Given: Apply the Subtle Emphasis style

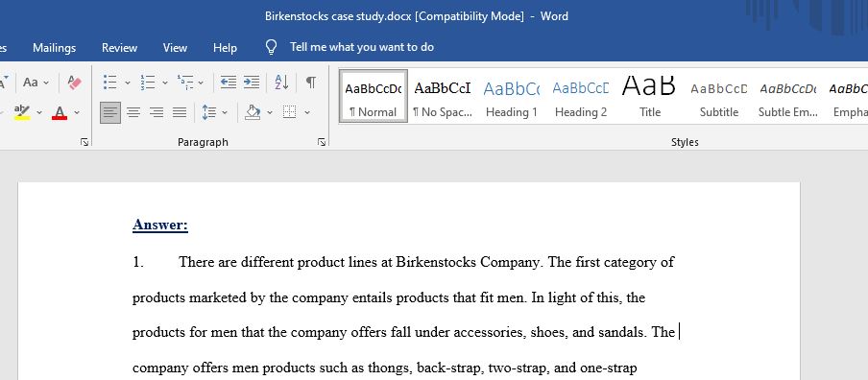Looking at the screenshot, I should [x=787, y=96].
